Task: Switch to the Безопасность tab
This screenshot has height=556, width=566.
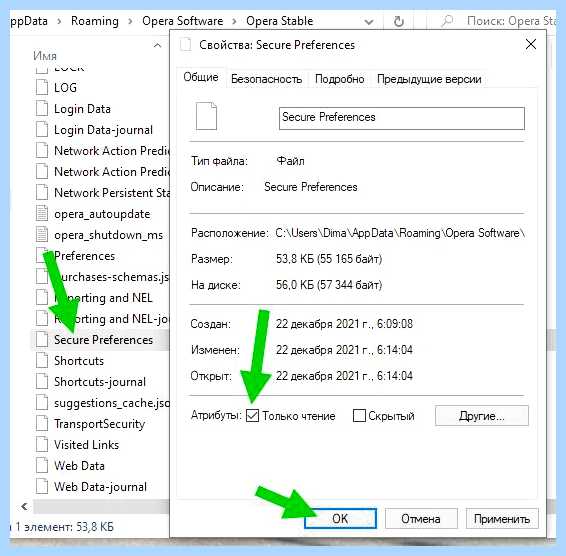Action: click(266, 79)
